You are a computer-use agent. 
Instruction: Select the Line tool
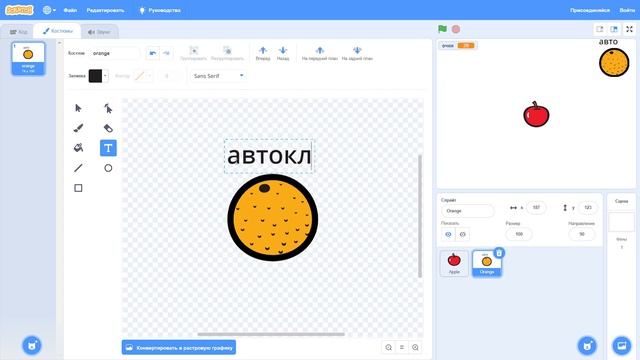(78, 168)
